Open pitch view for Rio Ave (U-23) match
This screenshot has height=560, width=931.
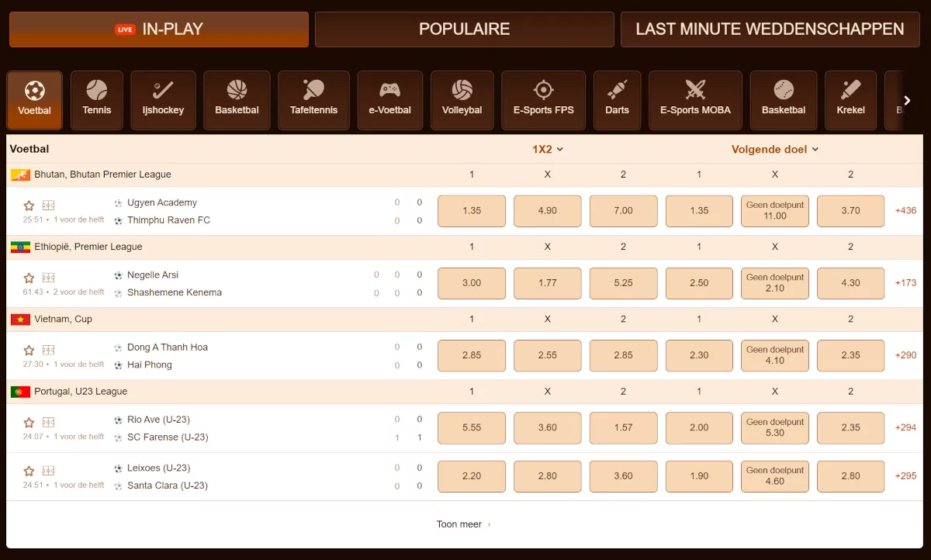pyautogui.click(x=49, y=423)
